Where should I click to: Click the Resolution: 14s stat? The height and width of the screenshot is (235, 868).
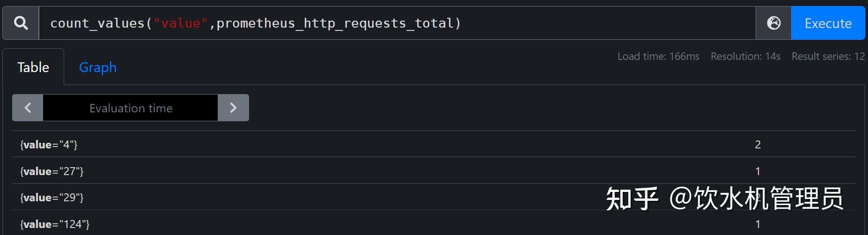click(x=745, y=56)
